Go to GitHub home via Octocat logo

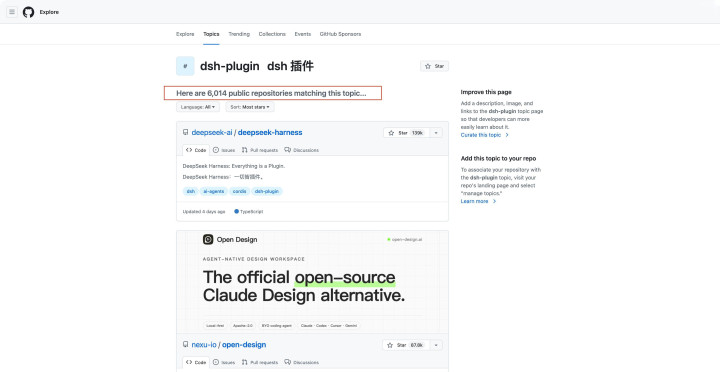tap(28, 12)
